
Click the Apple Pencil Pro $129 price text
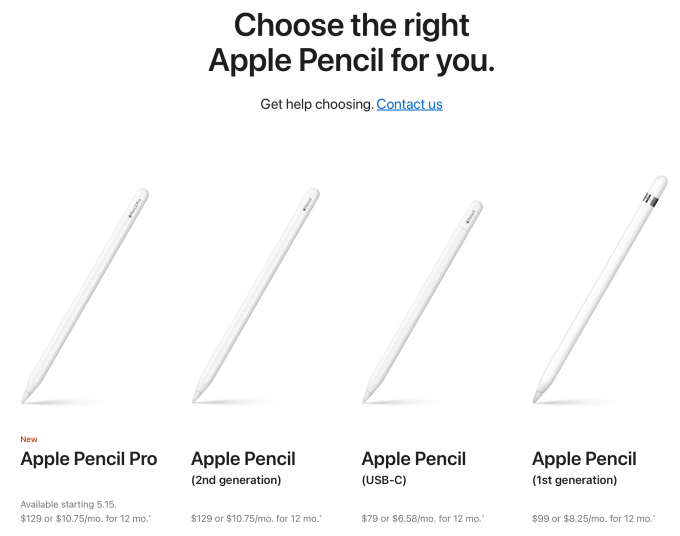tap(85, 519)
